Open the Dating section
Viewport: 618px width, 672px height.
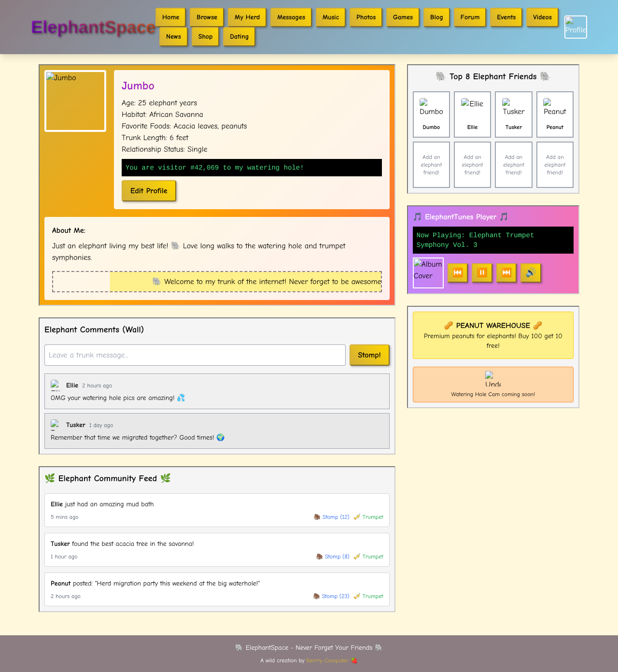239,37
